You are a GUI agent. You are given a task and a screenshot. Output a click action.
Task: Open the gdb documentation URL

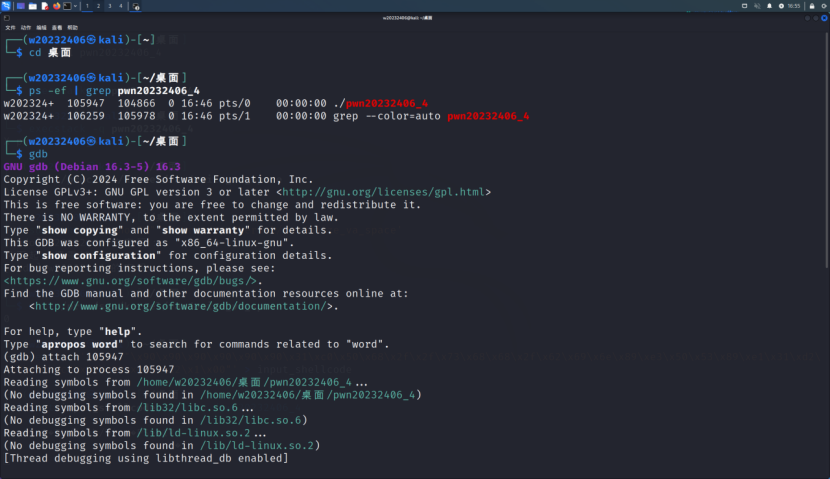[x=181, y=306]
